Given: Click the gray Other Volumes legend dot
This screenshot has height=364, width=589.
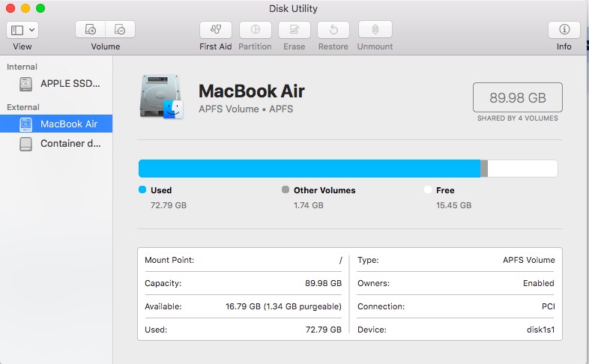Looking at the screenshot, I should point(286,189).
